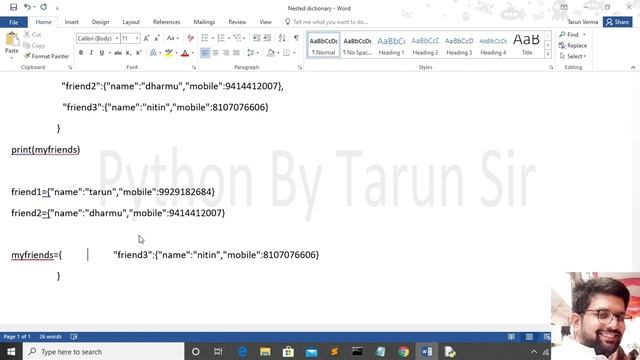Image resolution: width=640 pixels, height=360 pixels.
Task: Center the paragraph text
Action: pyautogui.click(x=216, y=53)
